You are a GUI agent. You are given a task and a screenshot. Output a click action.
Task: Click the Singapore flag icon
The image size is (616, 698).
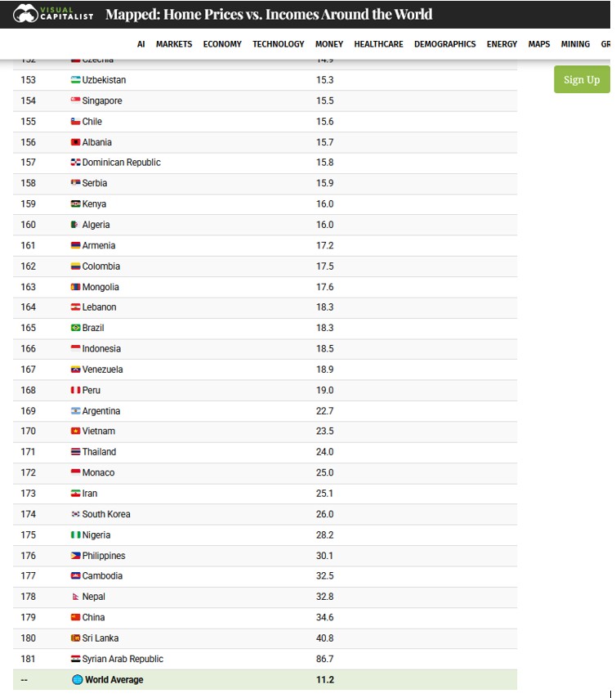(x=76, y=101)
